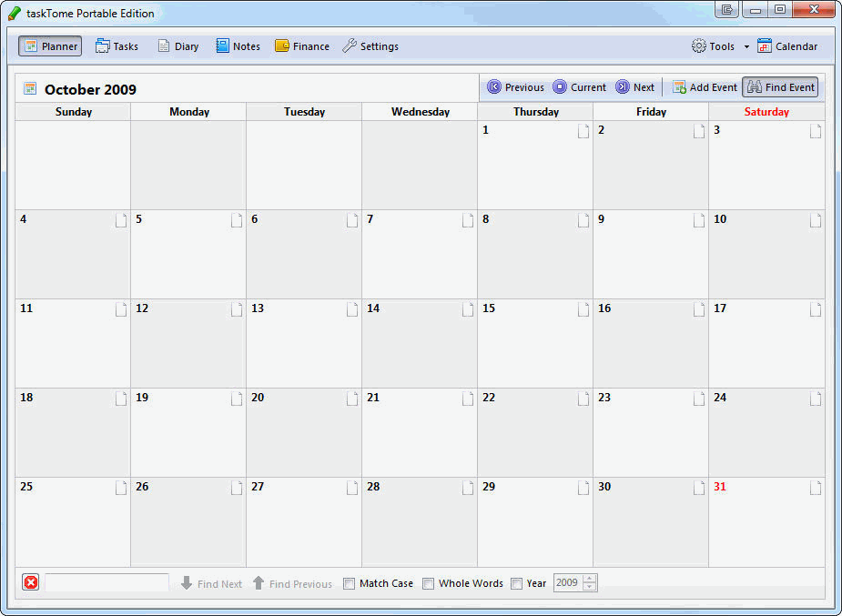The image size is (842, 616).
Task: Click the Saturday column header
Action: (x=766, y=112)
